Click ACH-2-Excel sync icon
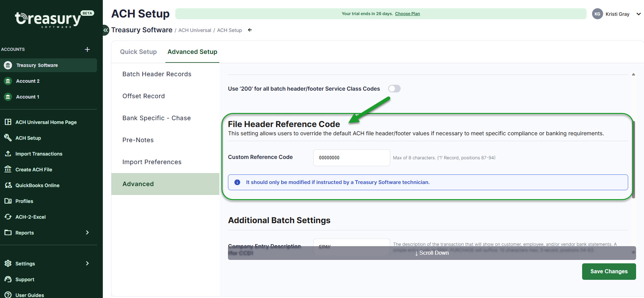The image size is (644, 298). click(x=8, y=217)
